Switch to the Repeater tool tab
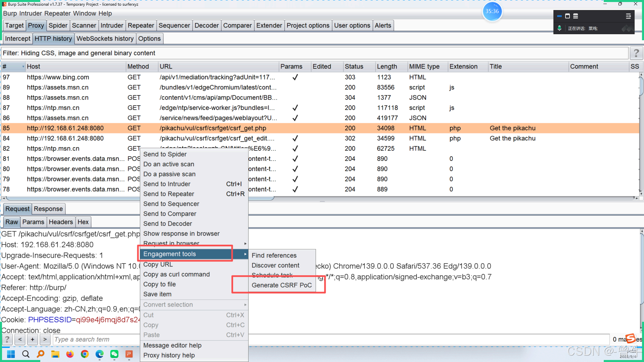Screen dimensions: 644x362 click(141, 25)
